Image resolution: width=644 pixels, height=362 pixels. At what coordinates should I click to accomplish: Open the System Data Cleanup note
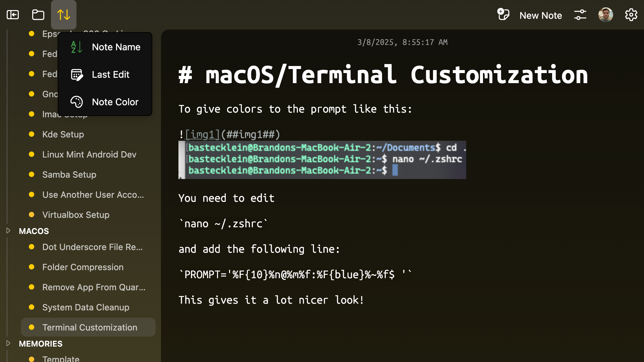pyautogui.click(x=86, y=307)
